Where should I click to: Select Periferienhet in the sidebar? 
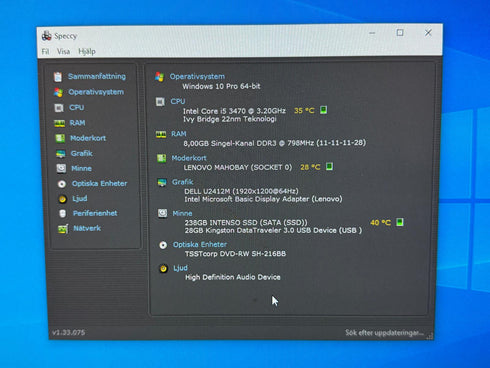click(95, 213)
